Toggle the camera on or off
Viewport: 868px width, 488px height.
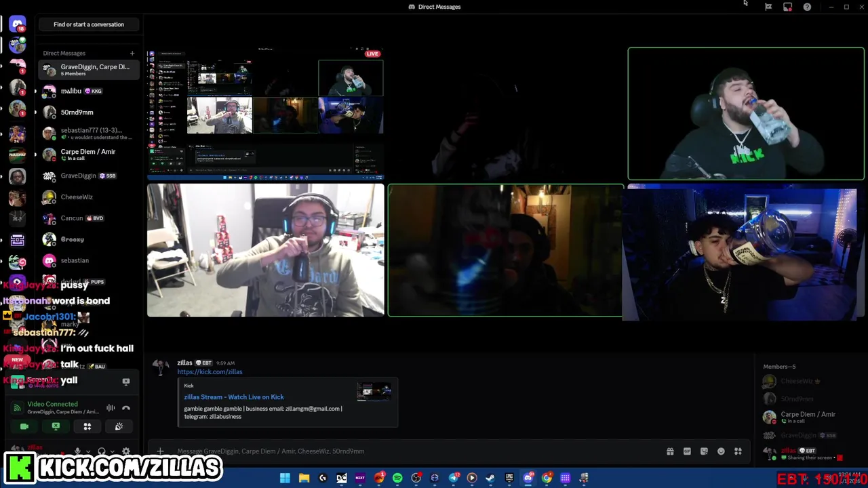point(24,426)
